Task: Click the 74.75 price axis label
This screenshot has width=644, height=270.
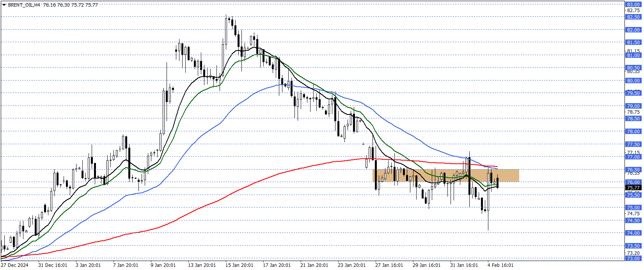Action: point(633,214)
